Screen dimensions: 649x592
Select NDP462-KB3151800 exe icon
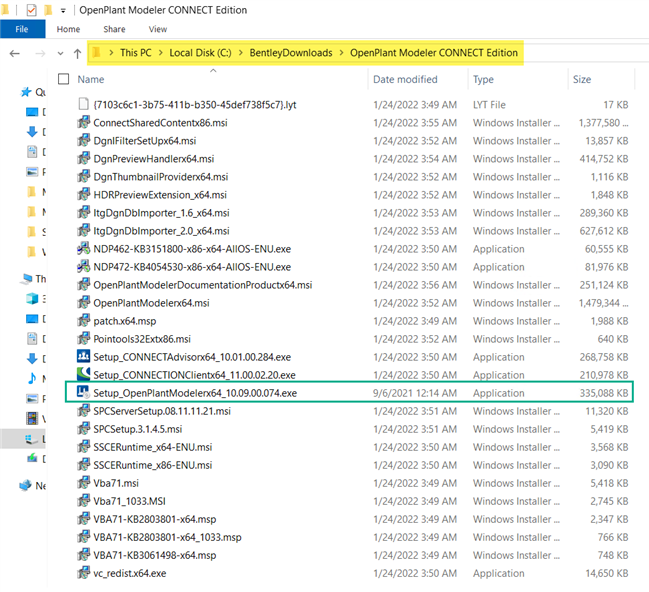point(84,248)
